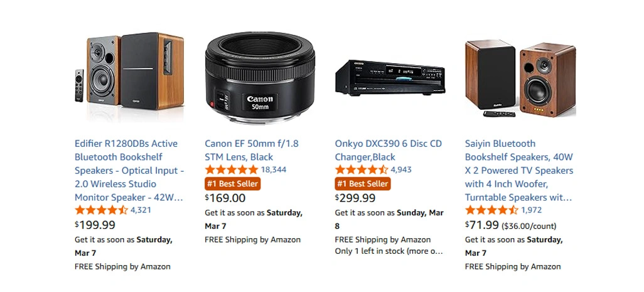The image size is (644, 292).
Task: Click the Canon lens #1 Best Seller badge
Action: coord(232,184)
